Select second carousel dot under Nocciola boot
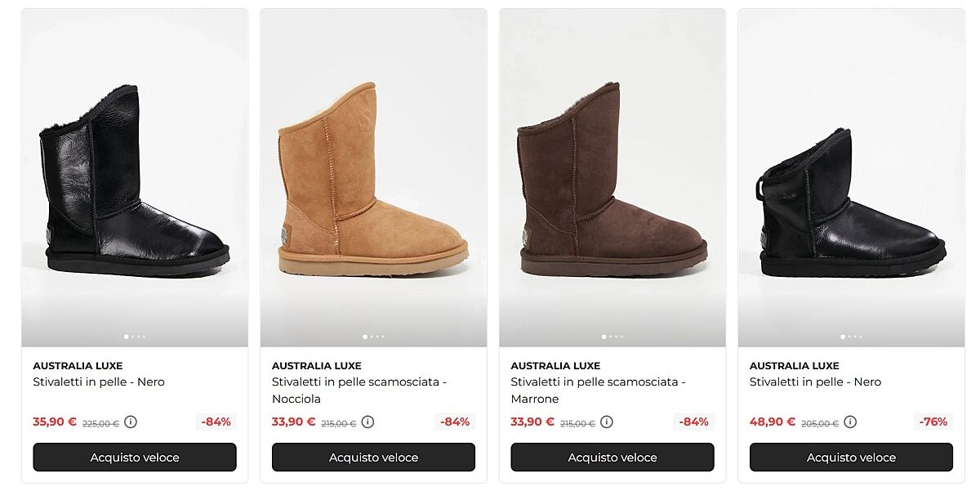This screenshot has height=491, width=980. 372,337
